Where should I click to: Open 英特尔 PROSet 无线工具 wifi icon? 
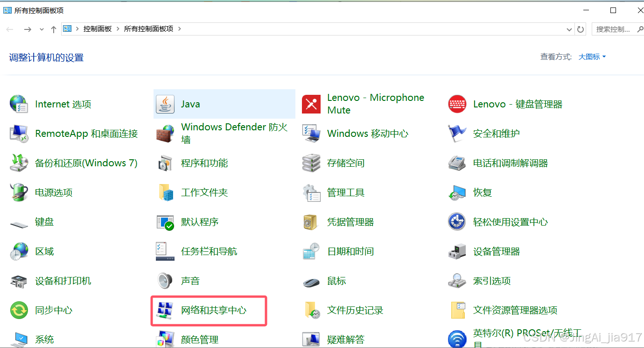pyautogui.click(x=457, y=339)
